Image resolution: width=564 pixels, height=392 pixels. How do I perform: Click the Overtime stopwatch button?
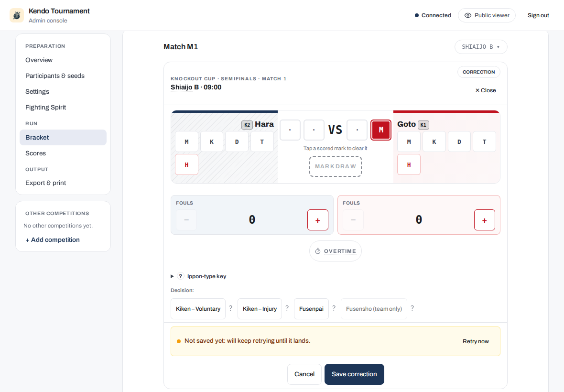[x=335, y=251]
